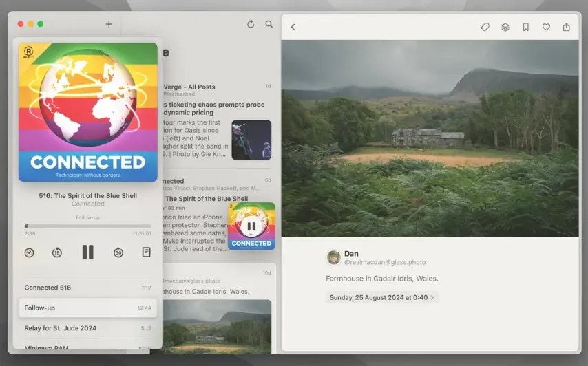Viewport: 588px width, 366px height.
Task: Click the plus add button
Action: coord(109,24)
